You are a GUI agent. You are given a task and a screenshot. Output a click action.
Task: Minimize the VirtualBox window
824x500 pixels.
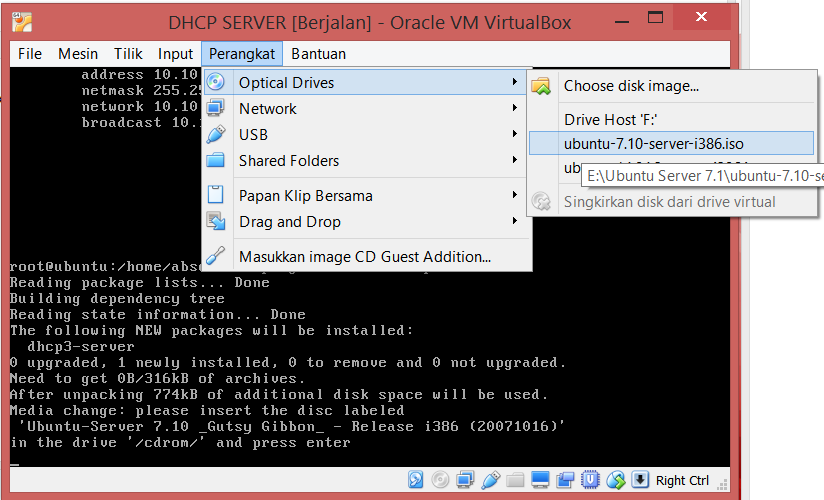(622, 21)
